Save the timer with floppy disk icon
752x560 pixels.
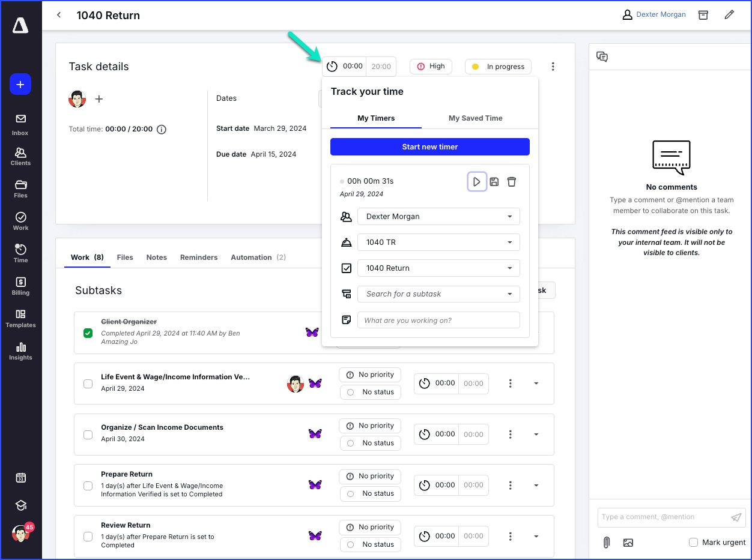[494, 181]
